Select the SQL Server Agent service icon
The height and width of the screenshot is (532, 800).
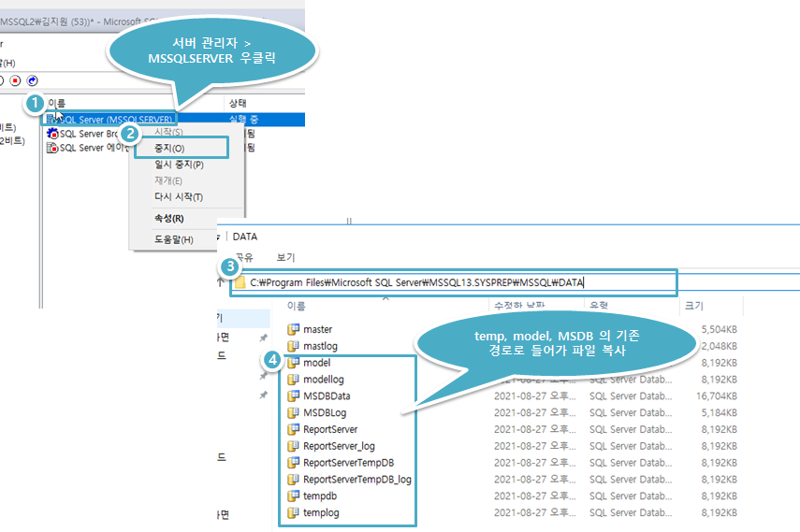[52, 148]
